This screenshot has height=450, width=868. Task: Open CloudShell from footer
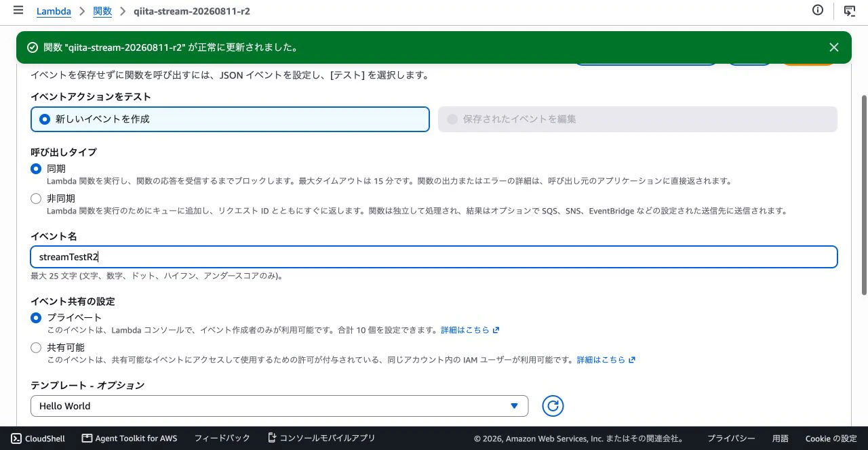click(x=38, y=438)
